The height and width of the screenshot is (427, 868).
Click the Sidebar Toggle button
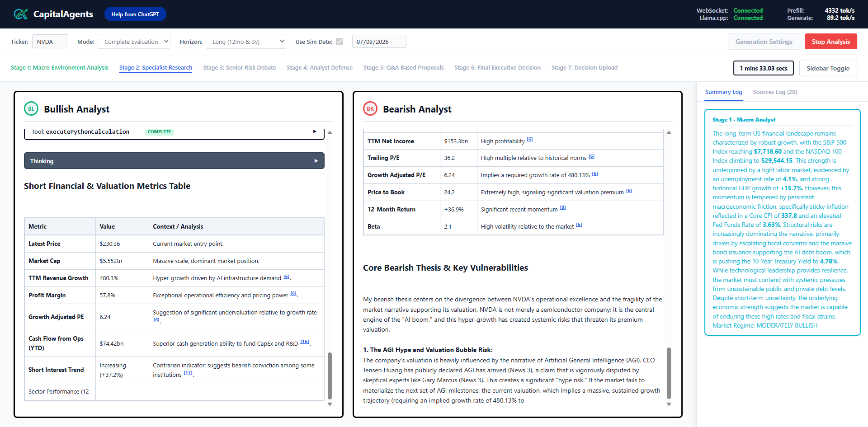[x=828, y=68]
